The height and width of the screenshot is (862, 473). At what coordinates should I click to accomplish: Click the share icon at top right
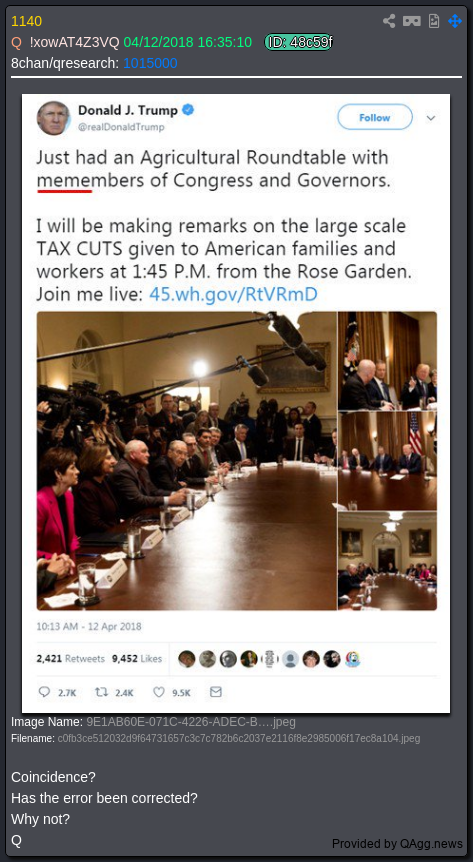[x=389, y=21]
